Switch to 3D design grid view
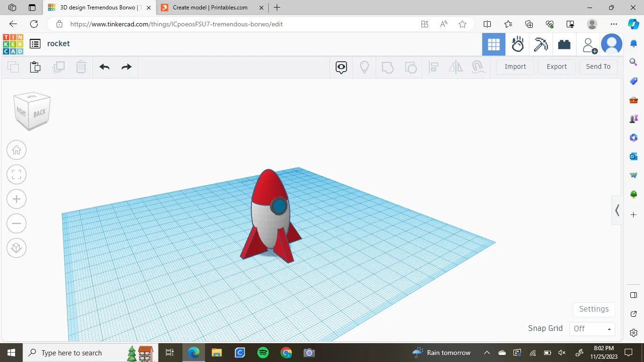 (494, 45)
